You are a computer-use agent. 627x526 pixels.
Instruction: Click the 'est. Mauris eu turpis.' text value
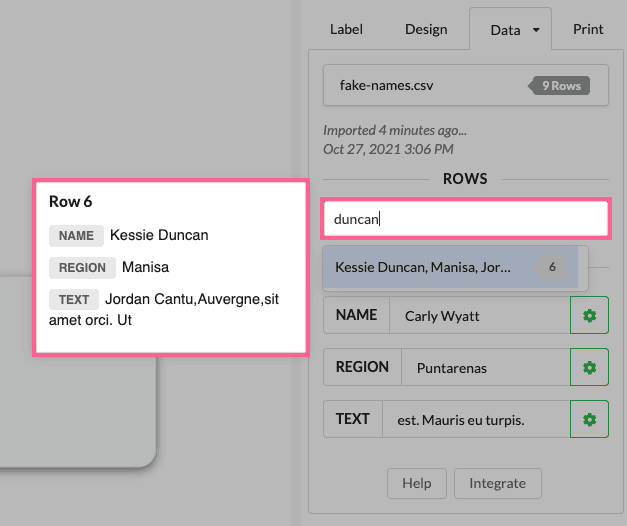point(461,420)
